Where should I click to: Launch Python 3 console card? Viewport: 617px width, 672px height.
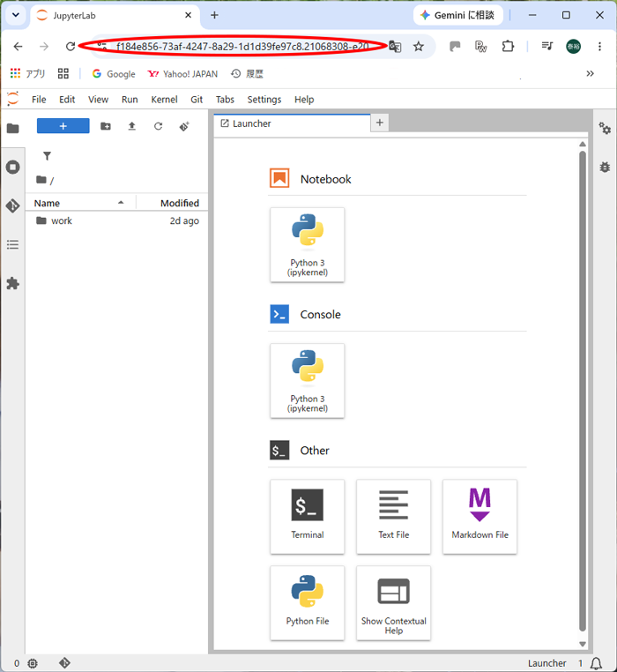click(x=308, y=381)
